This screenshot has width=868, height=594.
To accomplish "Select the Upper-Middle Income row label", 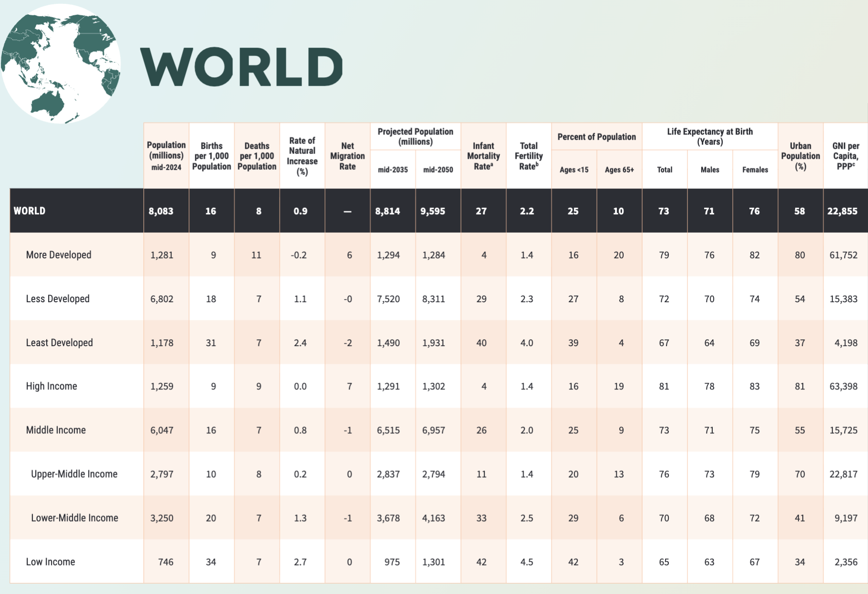I will pyautogui.click(x=74, y=474).
